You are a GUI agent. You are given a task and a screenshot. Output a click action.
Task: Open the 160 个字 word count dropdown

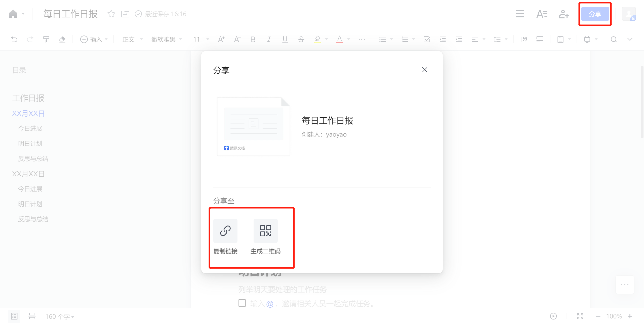[x=60, y=316]
